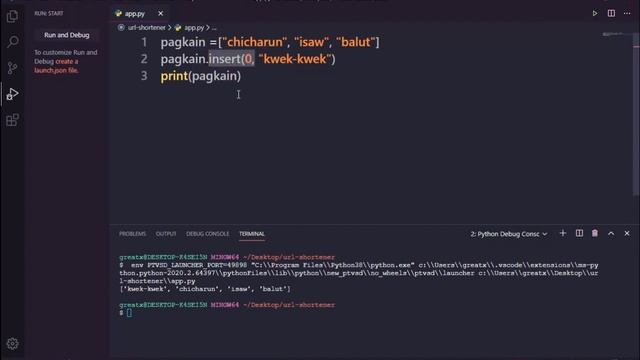This screenshot has height=360, width=640.
Task: Create a new terminal with plus icon
Action: click(x=563, y=233)
